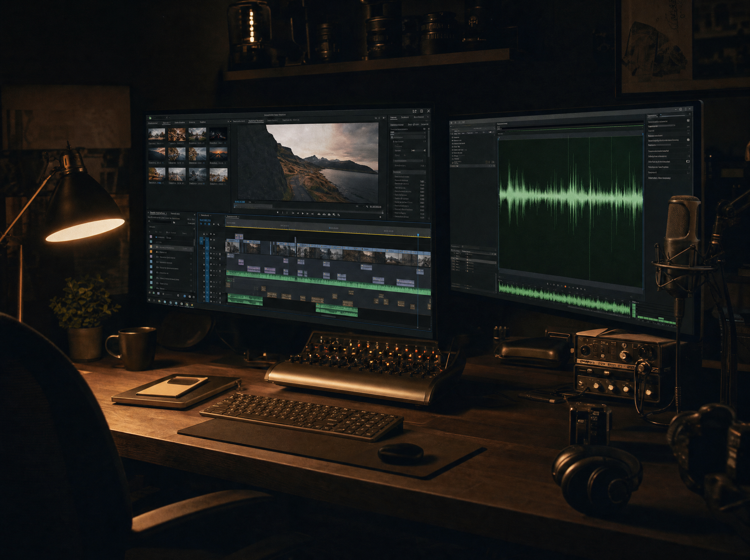
Task: Click the folder icon beside project search field
Action: (174, 223)
